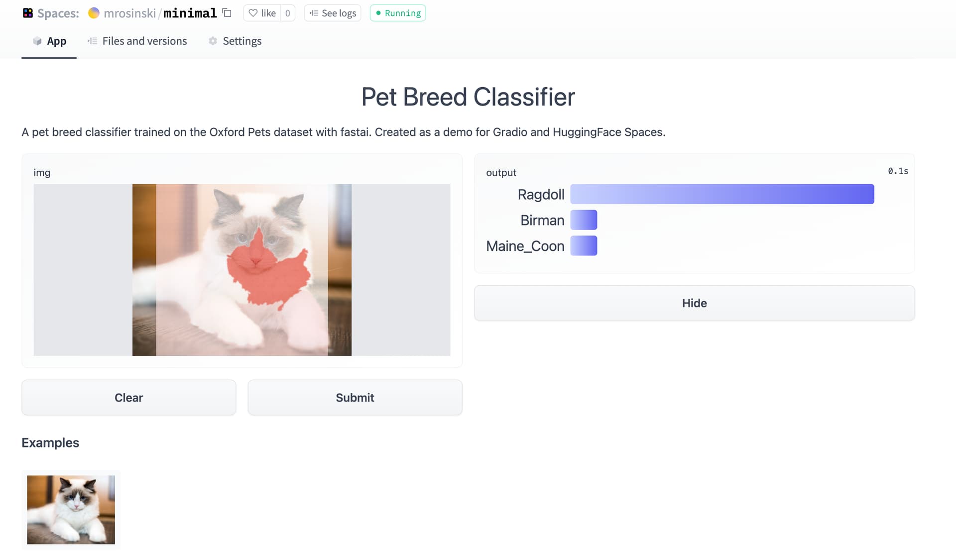This screenshot has height=560, width=956.
Task: Click the green Running status dot
Action: click(x=378, y=13)
